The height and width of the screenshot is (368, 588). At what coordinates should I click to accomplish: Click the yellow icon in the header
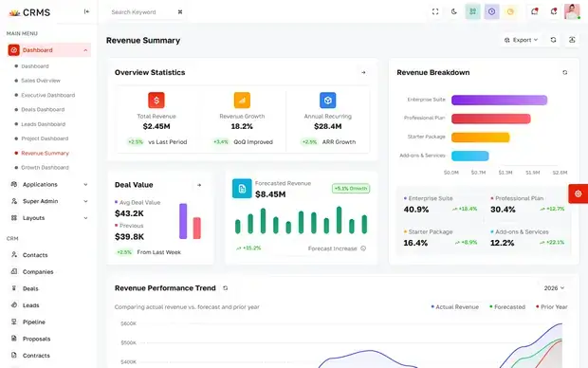click(x=510, y=11)
